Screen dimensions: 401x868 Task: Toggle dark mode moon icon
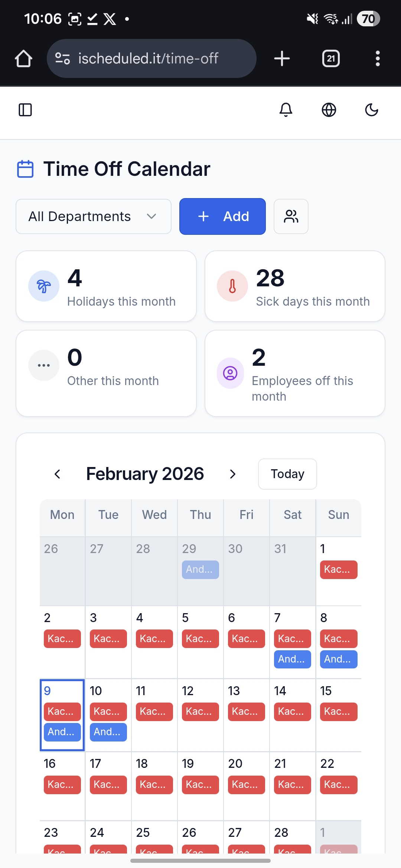coord(371,110)
